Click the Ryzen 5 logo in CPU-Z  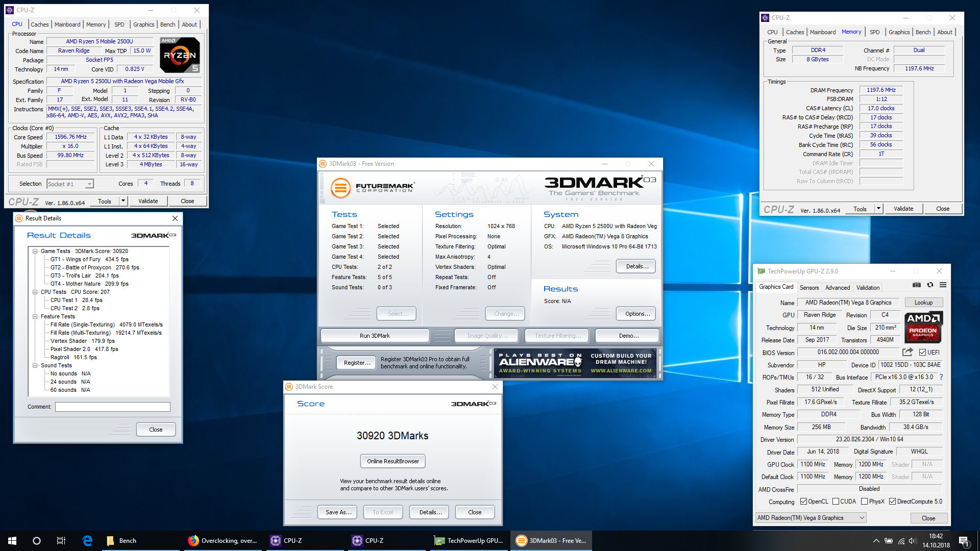coord(180,55)
